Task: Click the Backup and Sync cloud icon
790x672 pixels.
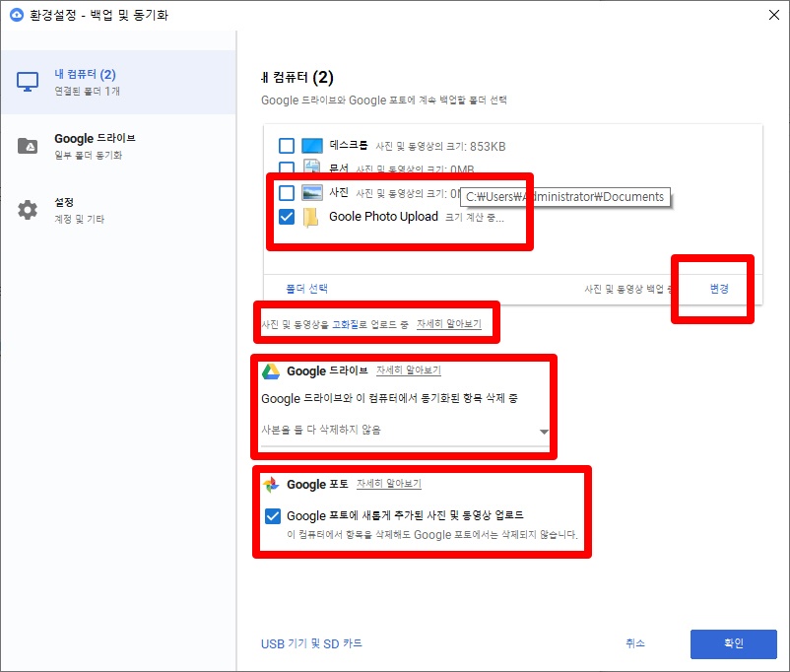Action: [x=17, y=15]
